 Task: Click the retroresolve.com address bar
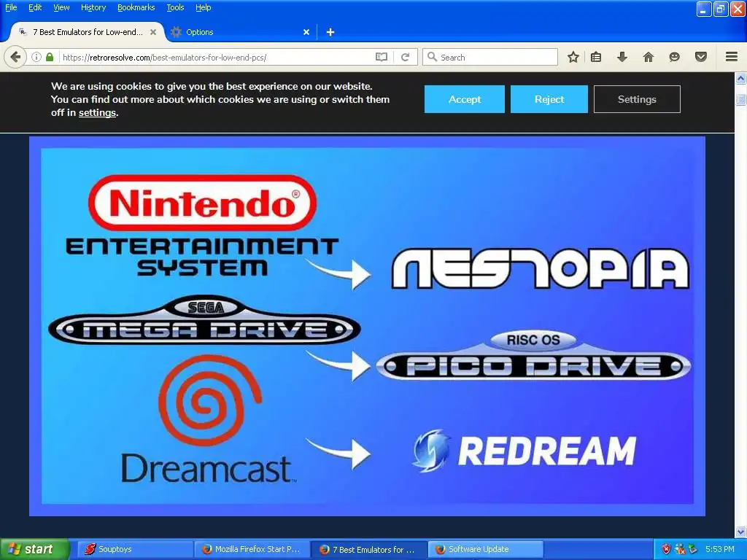point(217,57)
